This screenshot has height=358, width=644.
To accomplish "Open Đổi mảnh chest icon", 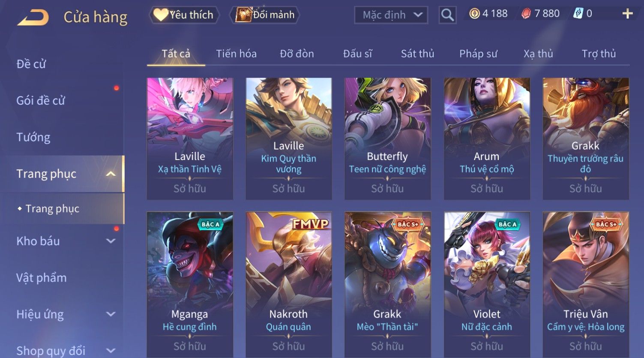I will click(x=243, y=15).
